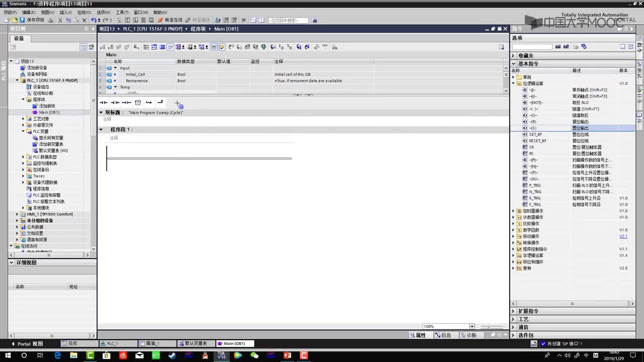Click the instruction search field under 选项
Screen dimensions: 644x362
532,47
